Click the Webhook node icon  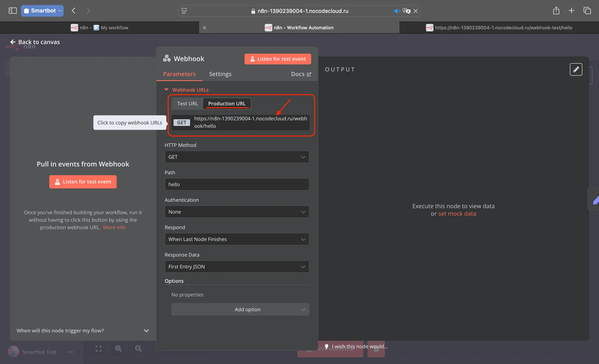click(167, 58)
